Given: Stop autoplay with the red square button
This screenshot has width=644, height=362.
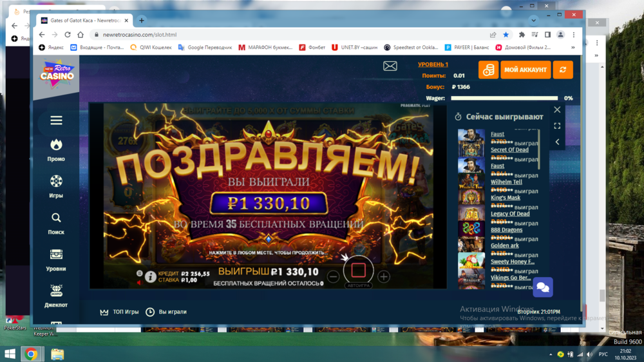Looking at the screenshot, I should click(359, 270).
